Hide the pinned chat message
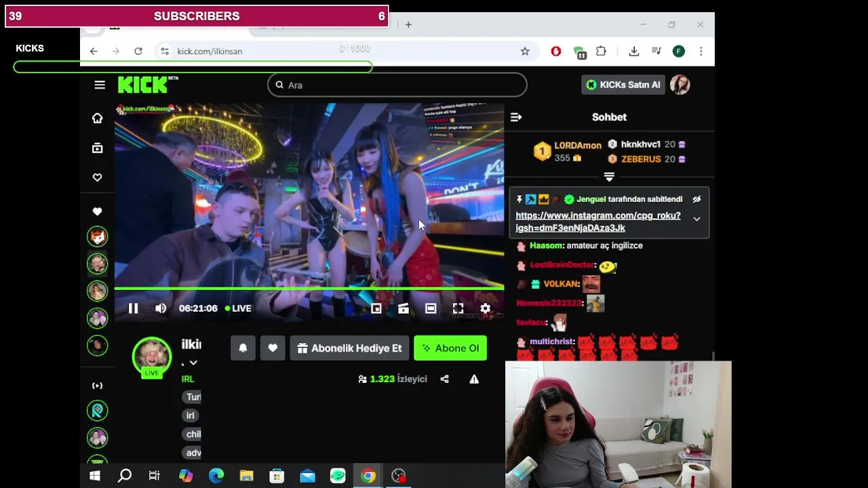The image size is (868, 488). (696, 199)
